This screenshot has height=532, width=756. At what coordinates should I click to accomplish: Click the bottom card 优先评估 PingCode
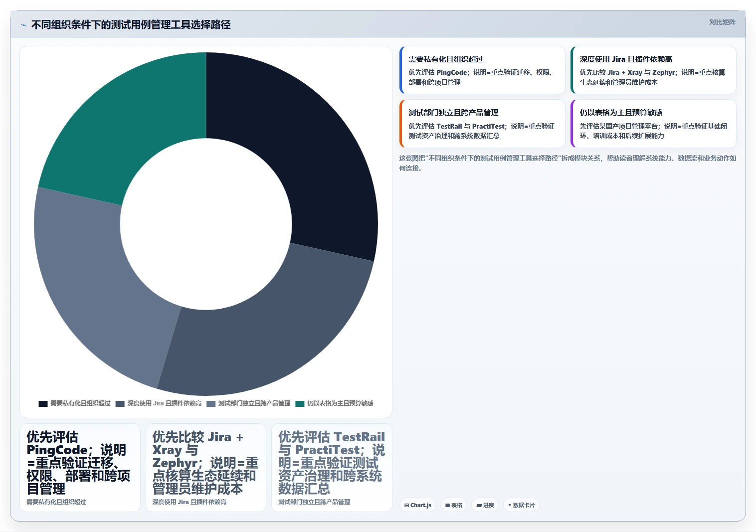pyautogui.click(x=80, y=468)
